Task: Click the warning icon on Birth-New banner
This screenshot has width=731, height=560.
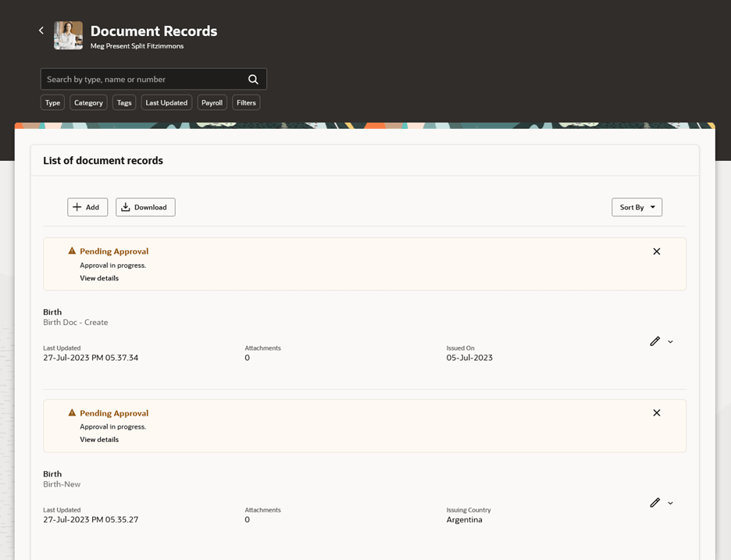Action: click(72, 412)
